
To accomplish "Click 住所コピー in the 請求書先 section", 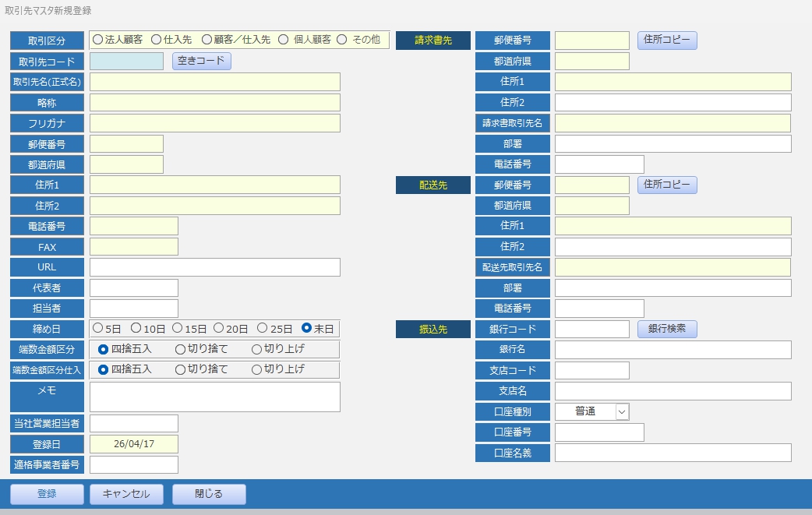I will [667, 41].
